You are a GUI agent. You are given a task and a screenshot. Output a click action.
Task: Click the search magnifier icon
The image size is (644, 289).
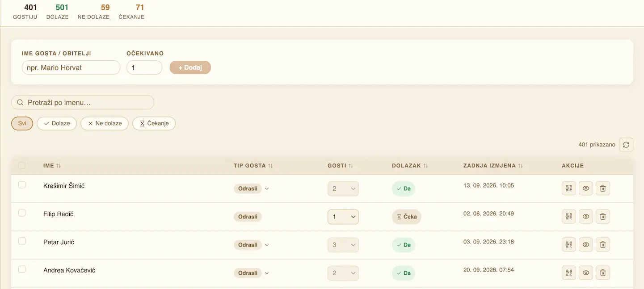pyautogui.click(x=20, y=102)
